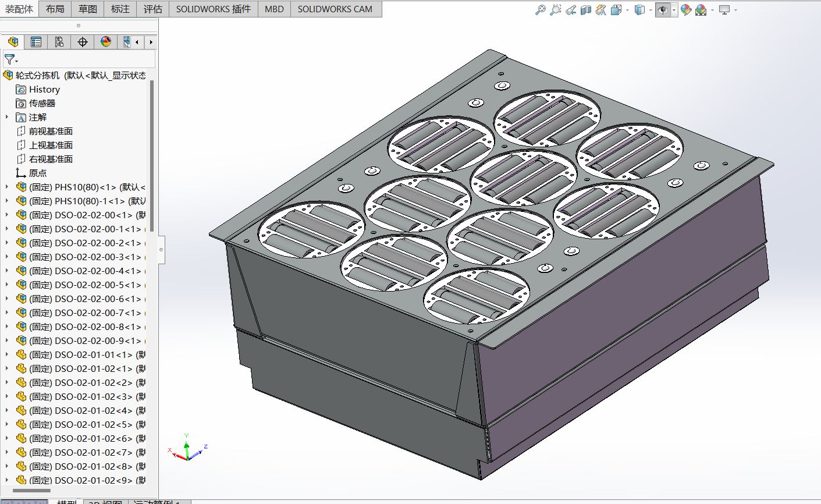The width and height of the screenshot is (821, 504).
Task: Click the Apply Scene icon
Action: [x=701, y=10]
